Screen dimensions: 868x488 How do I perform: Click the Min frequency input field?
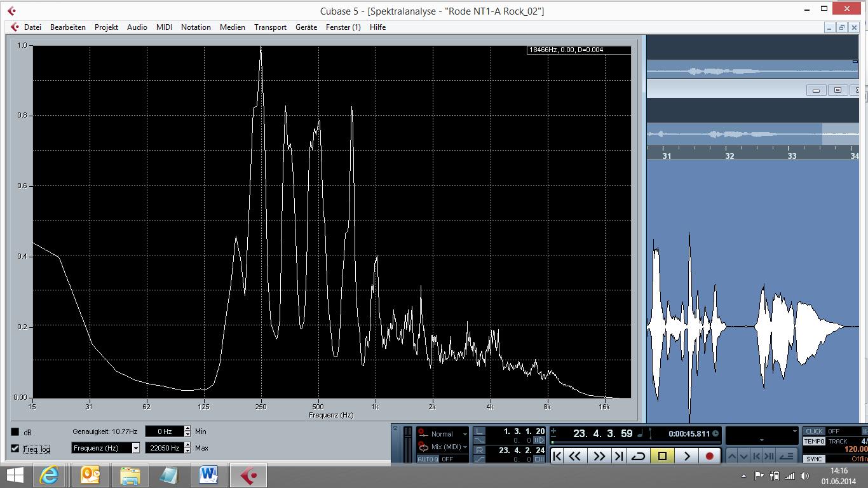point(165,431)
